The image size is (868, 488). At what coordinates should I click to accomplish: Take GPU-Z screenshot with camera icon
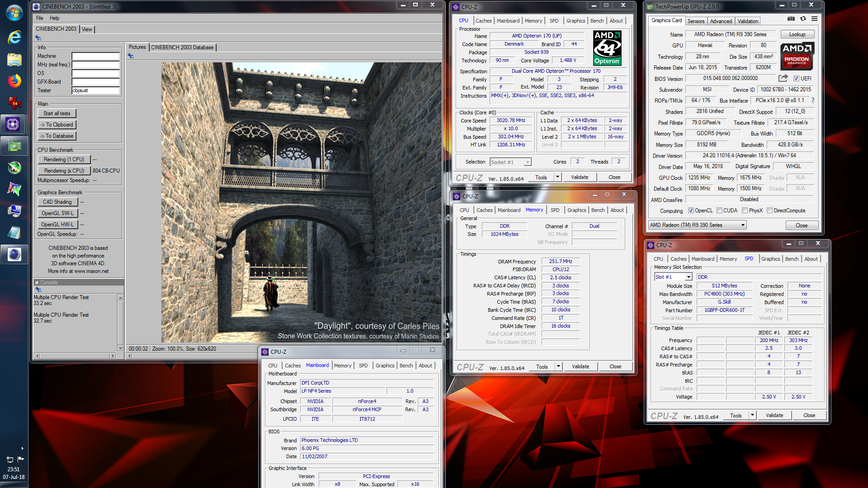pyautogui.click(x=791, y=19)
